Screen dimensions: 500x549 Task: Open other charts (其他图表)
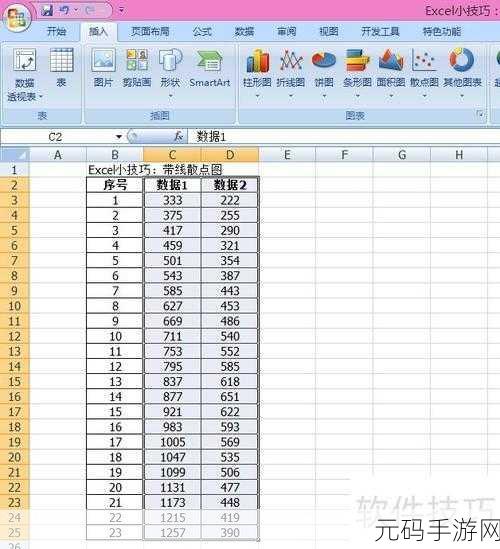(x=462, y=74)
